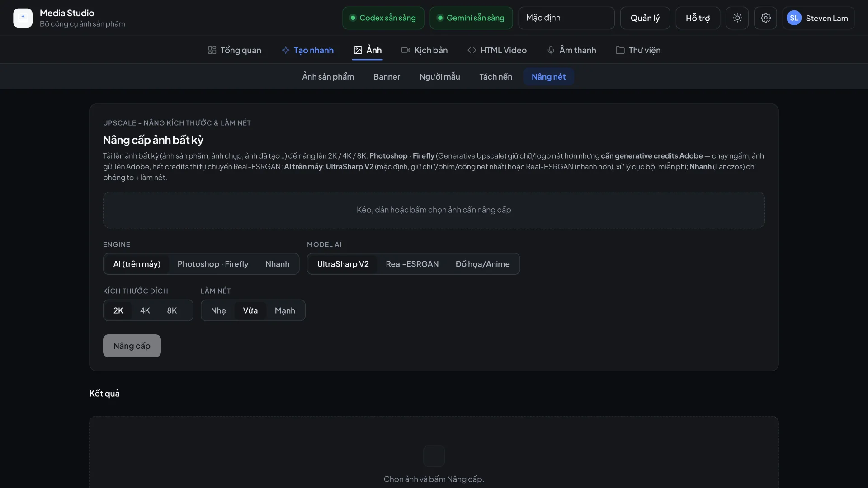
Task: Click the image upload drop zone
Action: [x=434, y=210]
